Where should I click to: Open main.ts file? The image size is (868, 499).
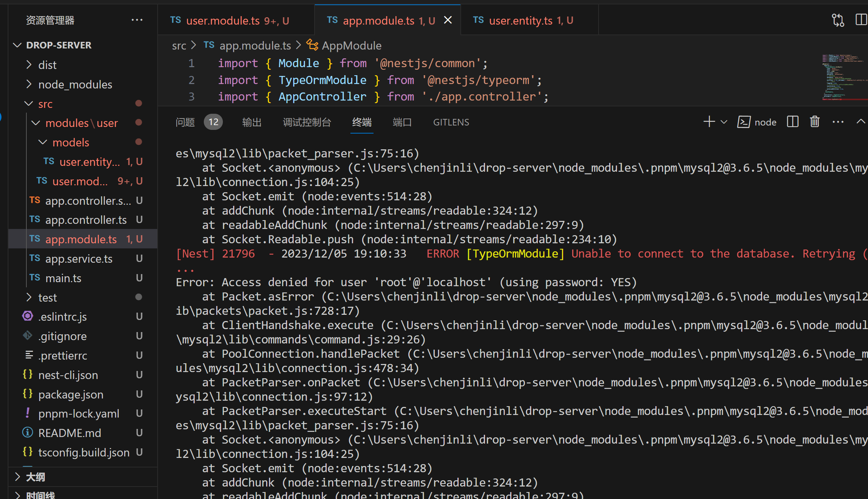[83, 278]
